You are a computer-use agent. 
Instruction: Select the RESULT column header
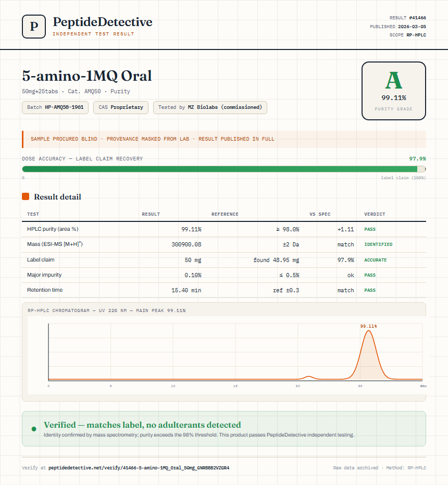pos(151,214)
